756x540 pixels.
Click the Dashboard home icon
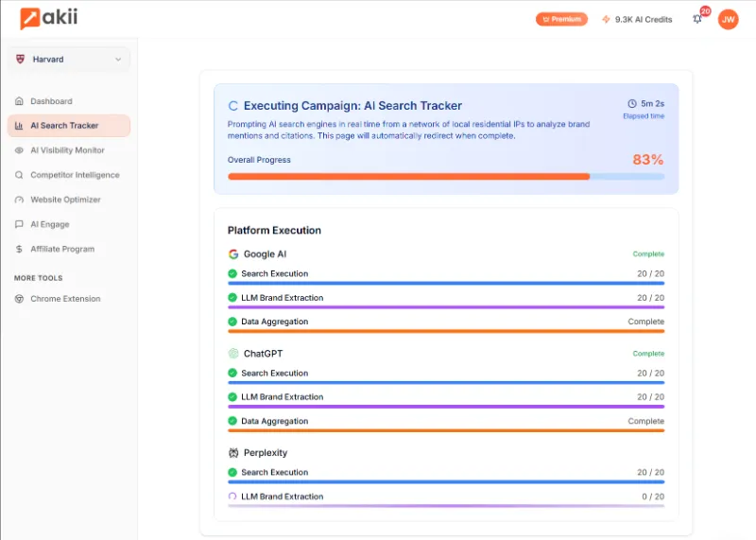pos(19,101)
